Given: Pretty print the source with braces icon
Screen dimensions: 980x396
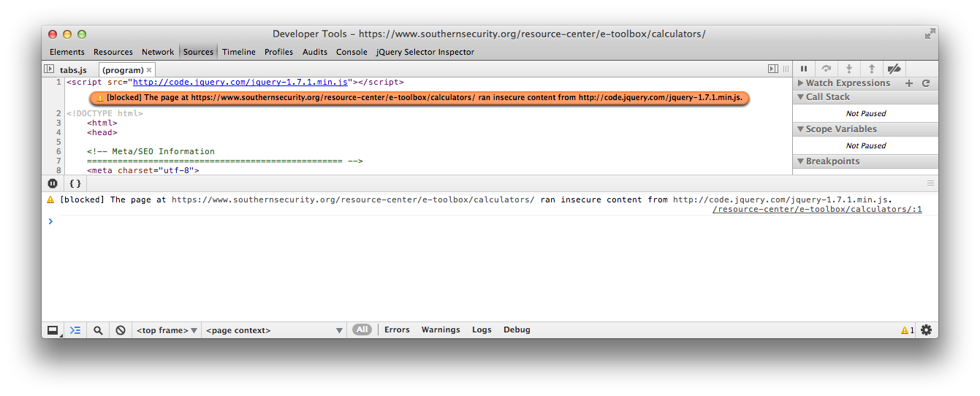Looking at the screenshot, I should pos(75,183).
